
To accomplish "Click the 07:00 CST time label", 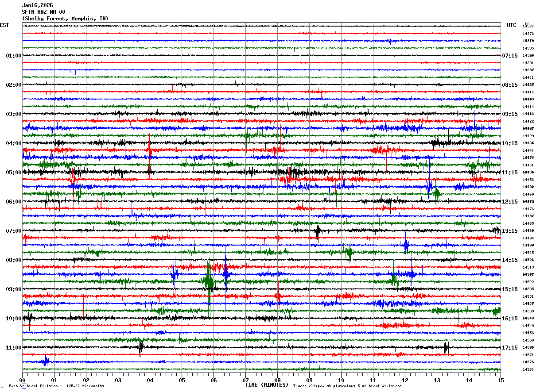I will pos(14,231).
